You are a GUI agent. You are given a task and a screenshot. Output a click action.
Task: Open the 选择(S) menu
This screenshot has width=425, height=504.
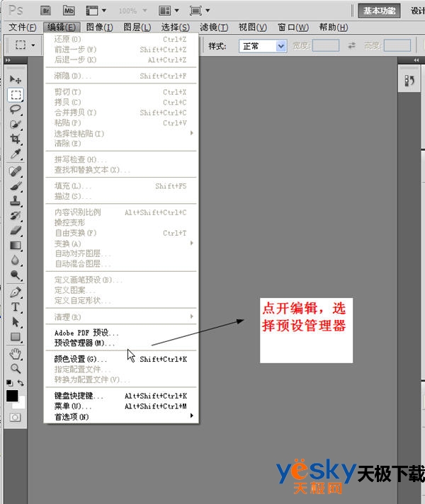(176, 28)
